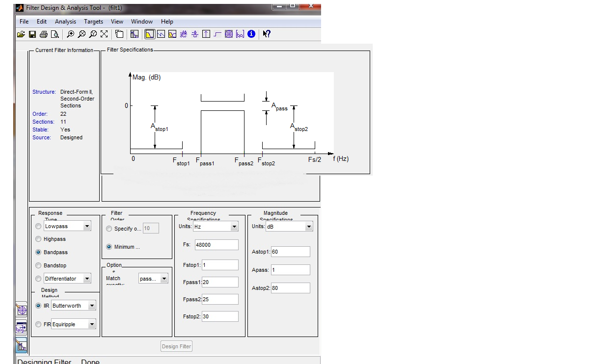Choose the Bandstop radio button
597x364 pixels.
39,265
